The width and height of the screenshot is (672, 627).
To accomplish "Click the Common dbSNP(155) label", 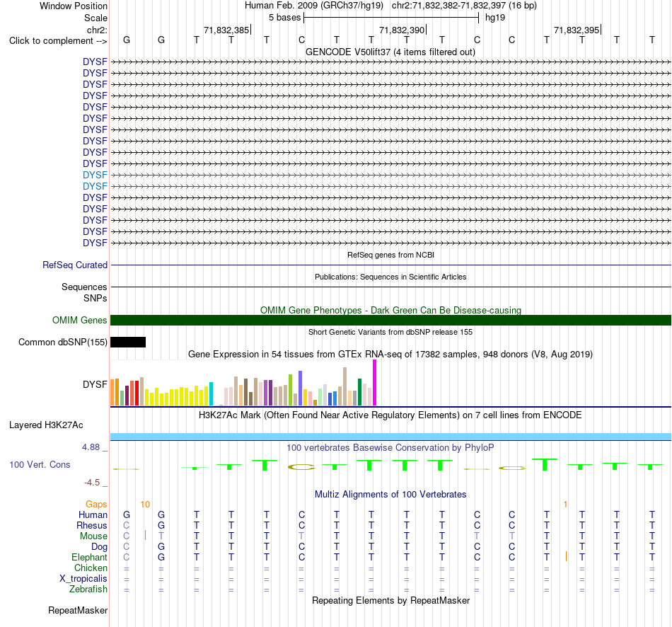I will [62, 343].
